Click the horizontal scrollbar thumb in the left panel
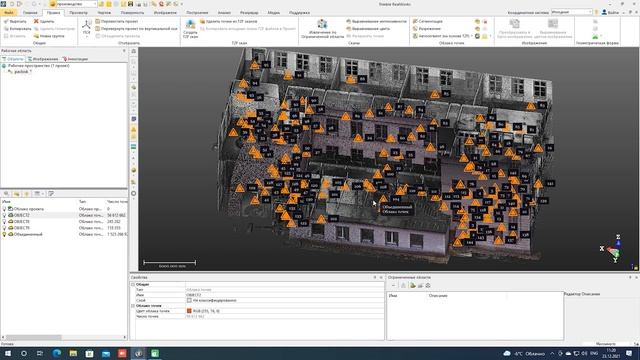Image resolution: width=640 pixels, height=360 pixels. tap(33, 337)
